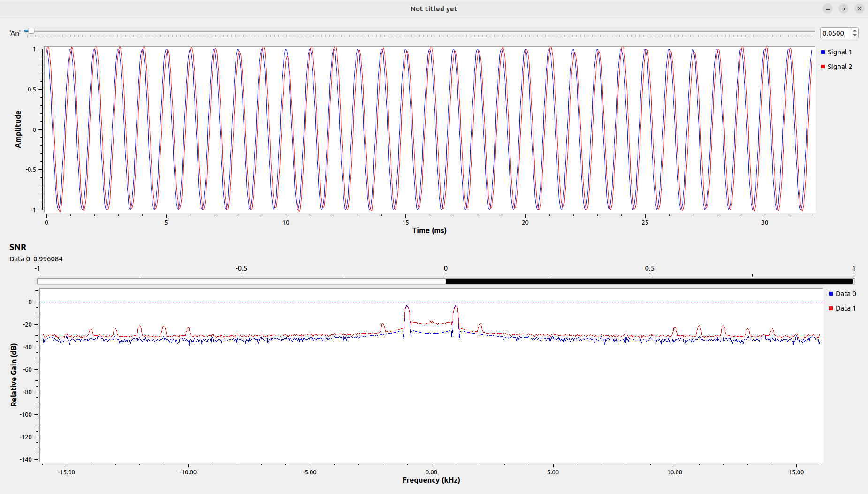Toggle Signal 2 legend entry in time plot

pyautogui.click(x=836, y=67)
